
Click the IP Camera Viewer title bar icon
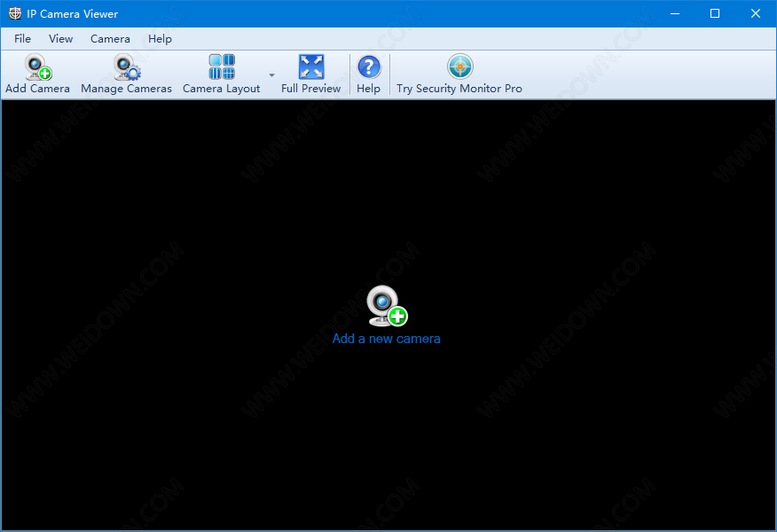coord(15,13)
